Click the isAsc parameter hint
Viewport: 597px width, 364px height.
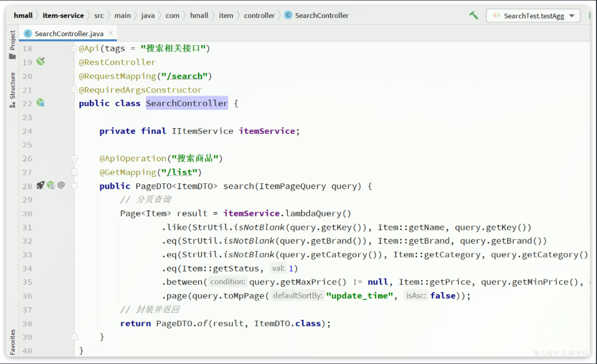(x=416, y=296)
